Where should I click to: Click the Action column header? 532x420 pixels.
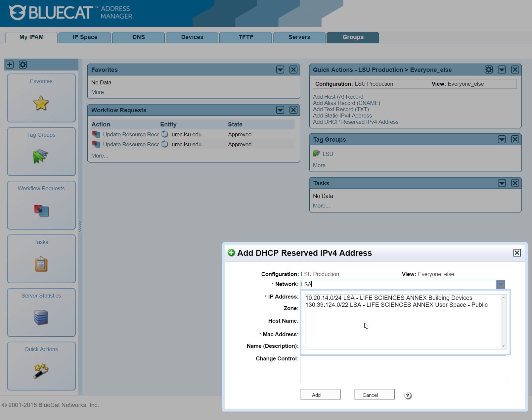[x=101, y=124]
